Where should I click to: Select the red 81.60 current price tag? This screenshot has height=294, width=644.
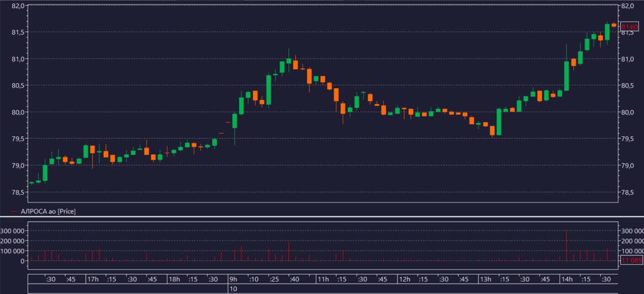(629, 27)
